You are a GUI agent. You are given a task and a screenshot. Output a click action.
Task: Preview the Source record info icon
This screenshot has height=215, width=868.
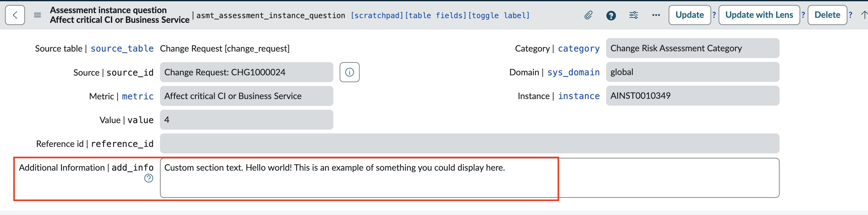(349, 72)
